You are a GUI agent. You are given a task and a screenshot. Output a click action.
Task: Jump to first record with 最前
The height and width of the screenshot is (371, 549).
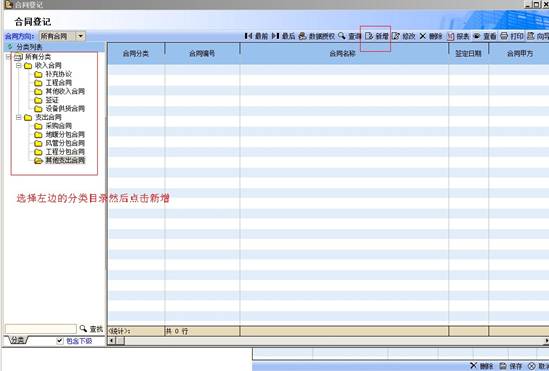pos(256,36)
